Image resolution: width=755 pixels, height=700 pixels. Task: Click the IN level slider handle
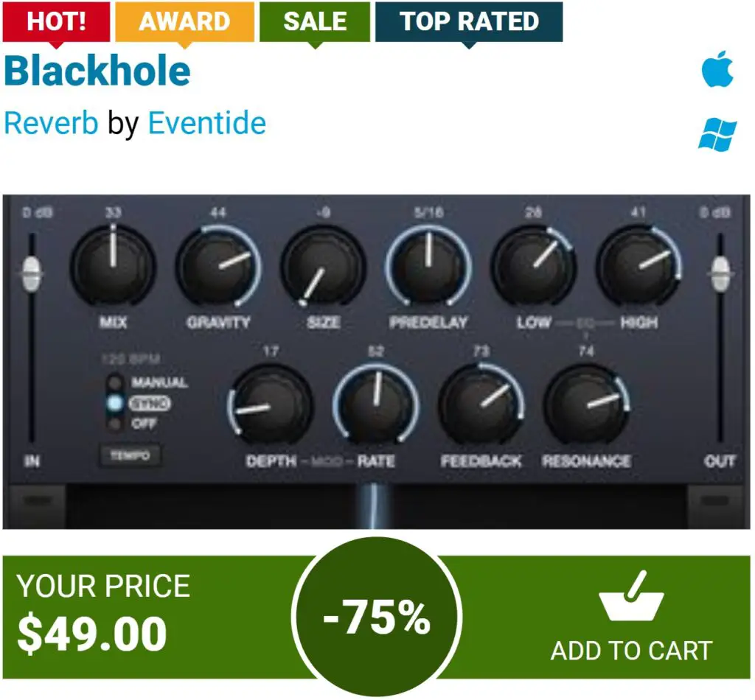(x=32, y=274)
